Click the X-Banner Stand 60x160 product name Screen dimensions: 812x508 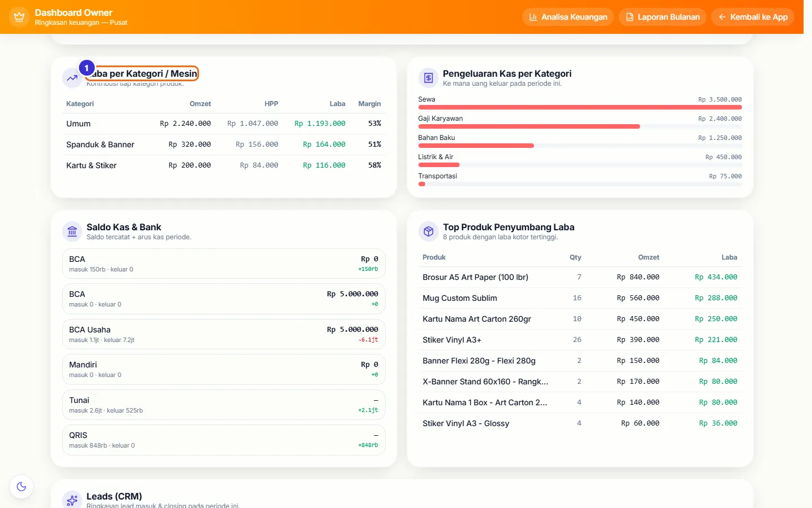point(486,382)
